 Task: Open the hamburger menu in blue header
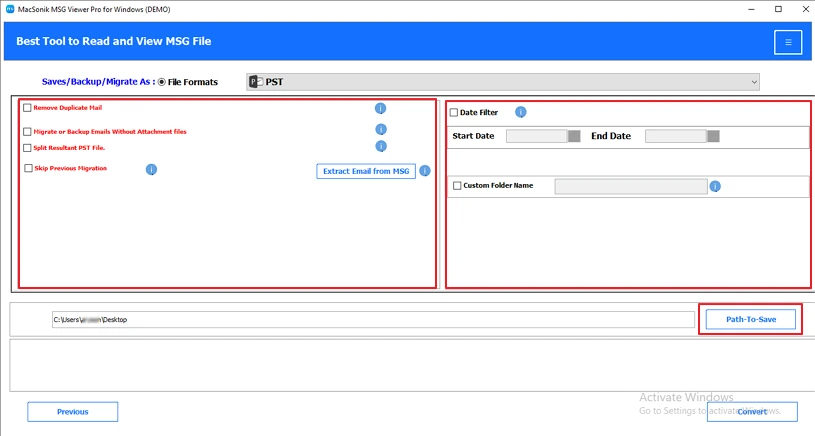(788, 42)
